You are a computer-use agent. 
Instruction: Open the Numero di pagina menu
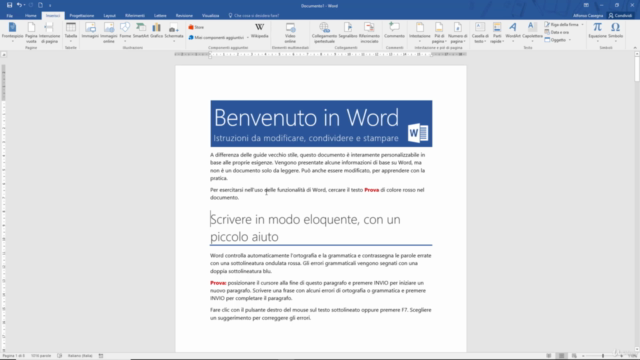pyautogui.click(x=458, y=33)
